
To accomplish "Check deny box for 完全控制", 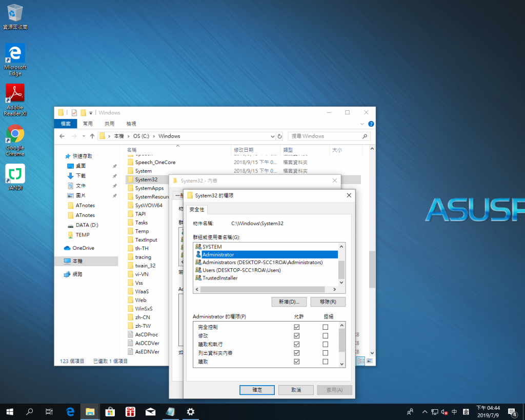I will tap(326, 327).
